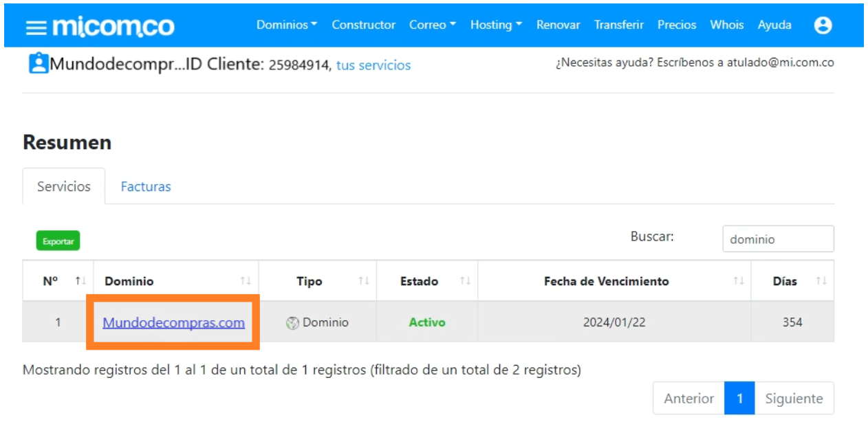Sort by Fecha de Vencimiento arrows
Viewport: 868px width, 424px height.
[739, 281]
